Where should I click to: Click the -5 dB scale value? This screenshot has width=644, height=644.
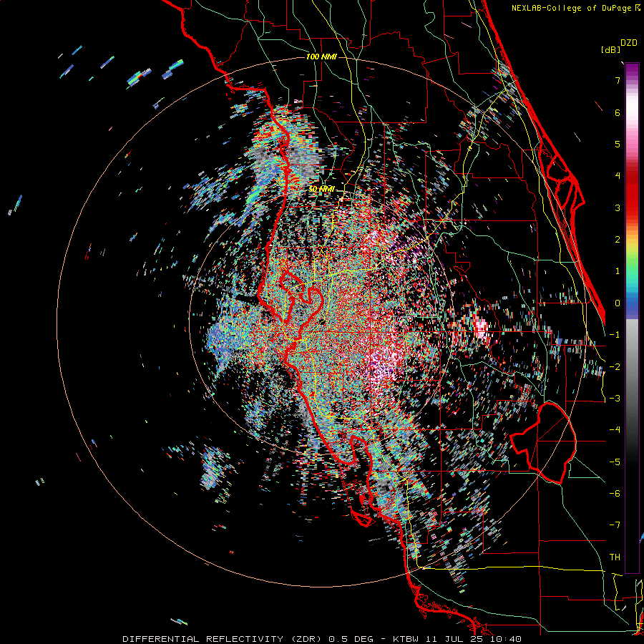tap(615, 462)
